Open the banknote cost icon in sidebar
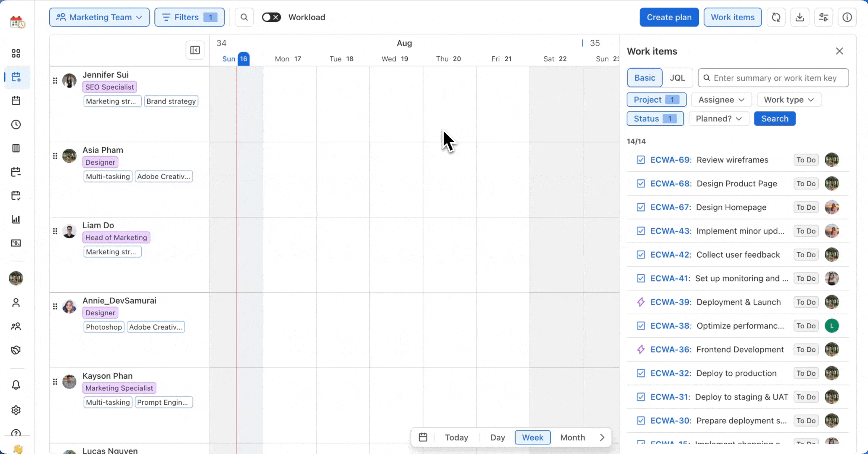Screen dimensions: 868x454 click(16, 243)
